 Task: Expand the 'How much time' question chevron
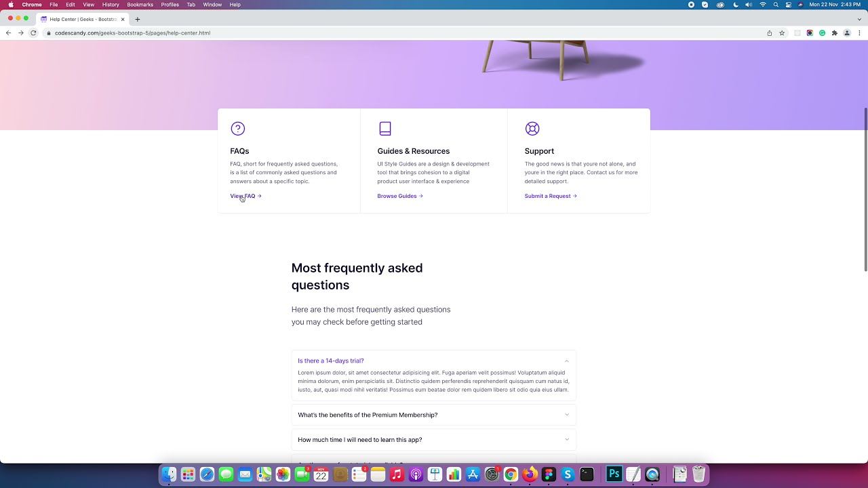point(567,439)
